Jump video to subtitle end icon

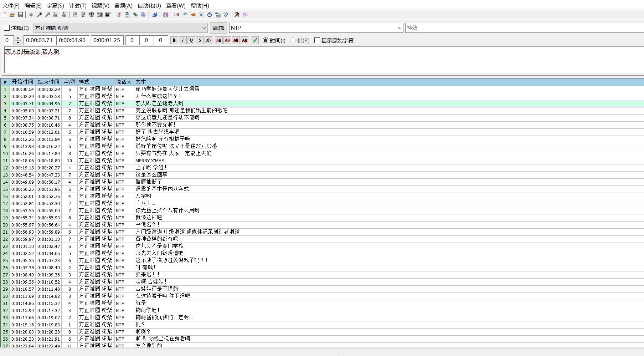[x=64, y=15]
